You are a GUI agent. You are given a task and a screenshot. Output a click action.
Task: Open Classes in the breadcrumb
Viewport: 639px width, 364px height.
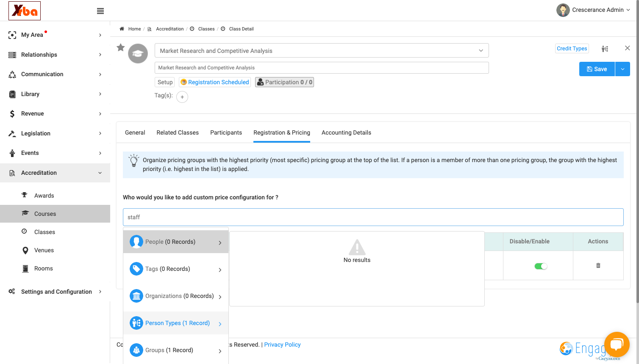(x=206, y=29)
